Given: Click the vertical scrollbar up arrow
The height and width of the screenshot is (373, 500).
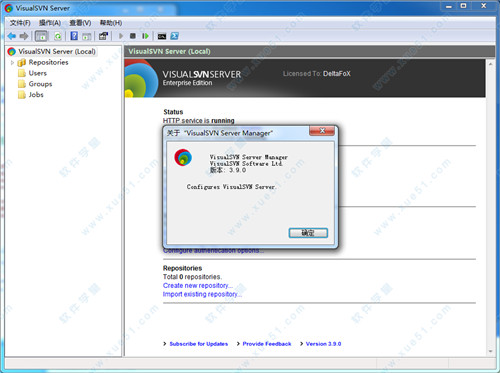Looking at the screenshot, I should [490, 64].
